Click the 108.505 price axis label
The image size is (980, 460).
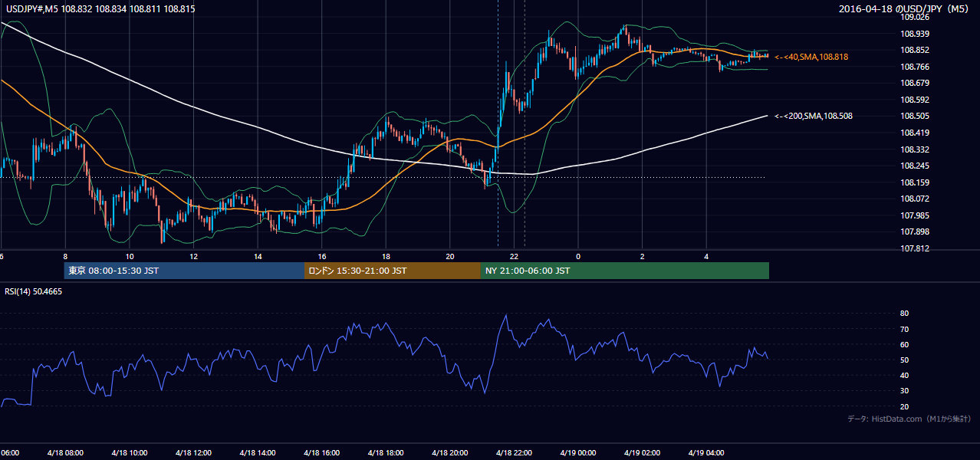914,116
